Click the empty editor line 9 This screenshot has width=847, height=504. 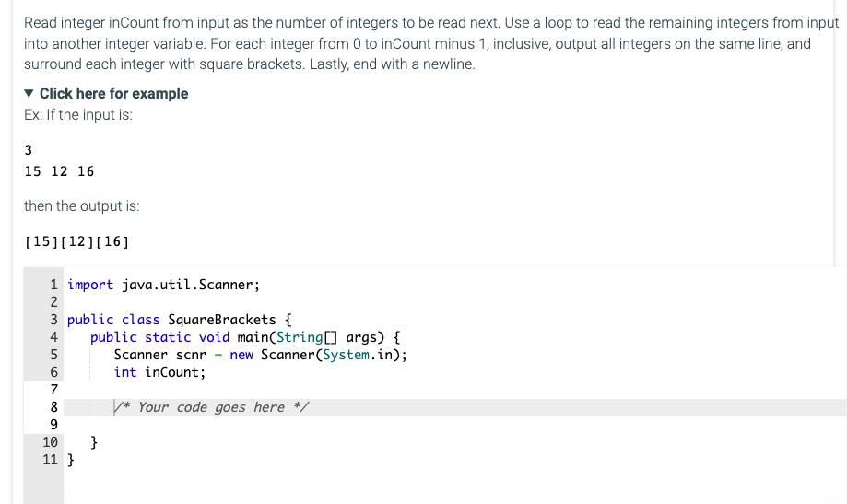[454, 425]
